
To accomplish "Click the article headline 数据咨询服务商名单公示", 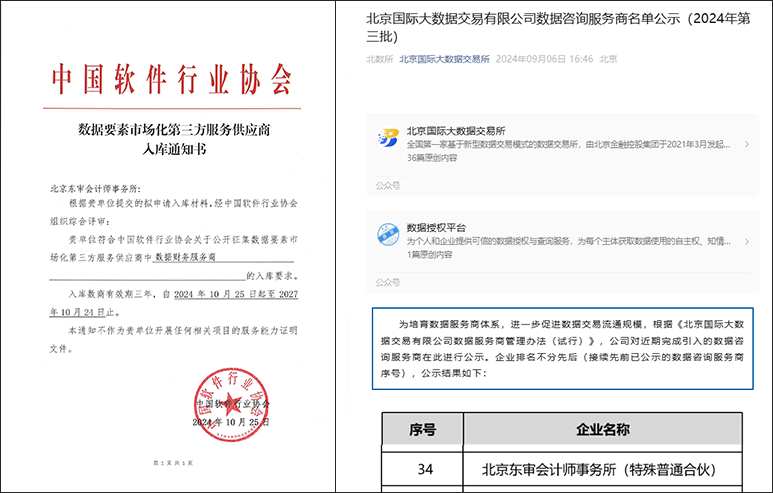I will click(608, 19).
